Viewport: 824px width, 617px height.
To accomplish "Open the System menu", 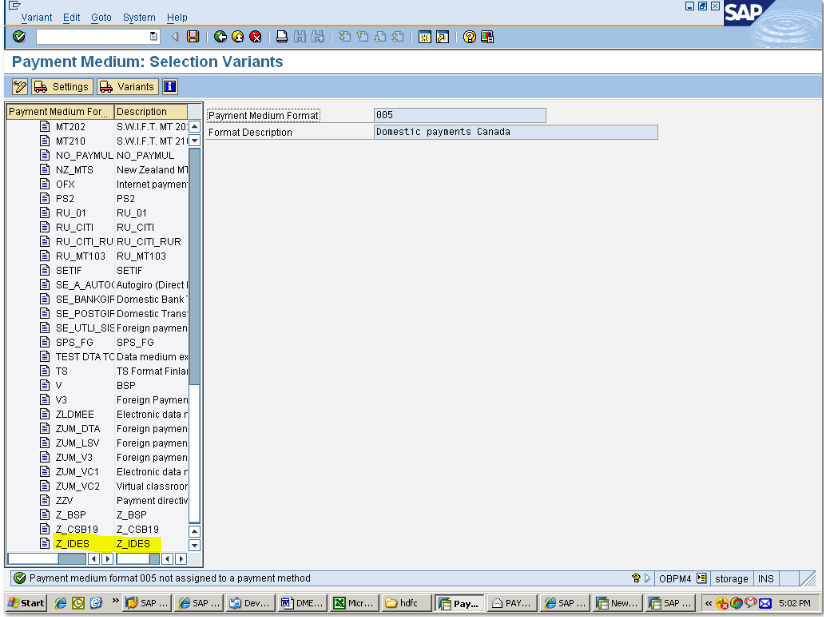I will [138, 17].
